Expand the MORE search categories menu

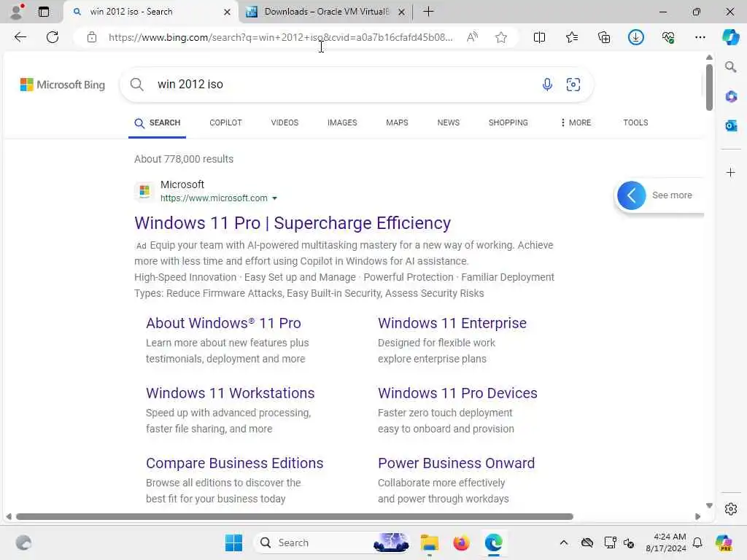[x=576, y=122]
